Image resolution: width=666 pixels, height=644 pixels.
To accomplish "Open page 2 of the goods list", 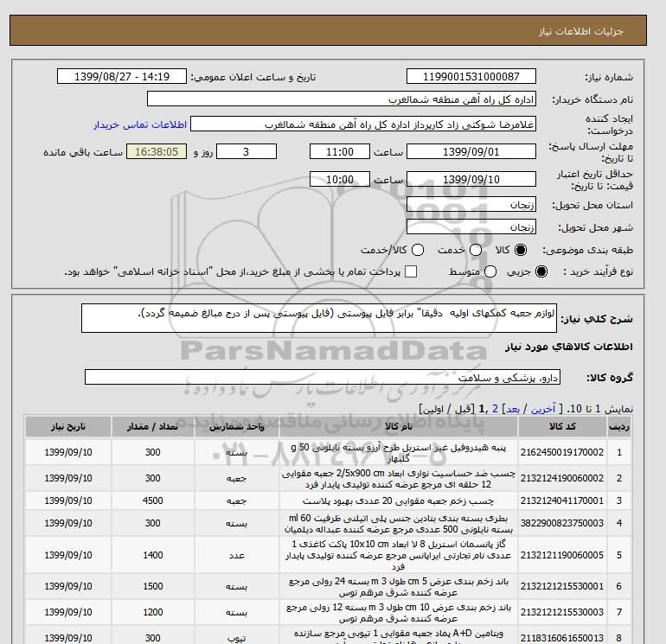I will (495, 409).
